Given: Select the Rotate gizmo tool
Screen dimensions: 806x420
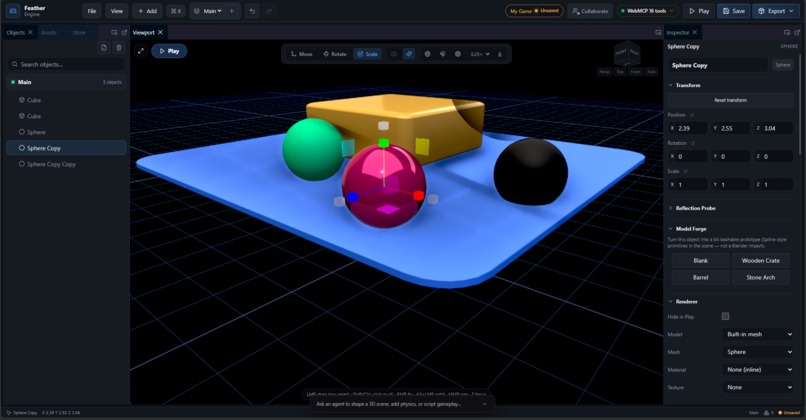Looking at the screenshot, I should point(335,54).
